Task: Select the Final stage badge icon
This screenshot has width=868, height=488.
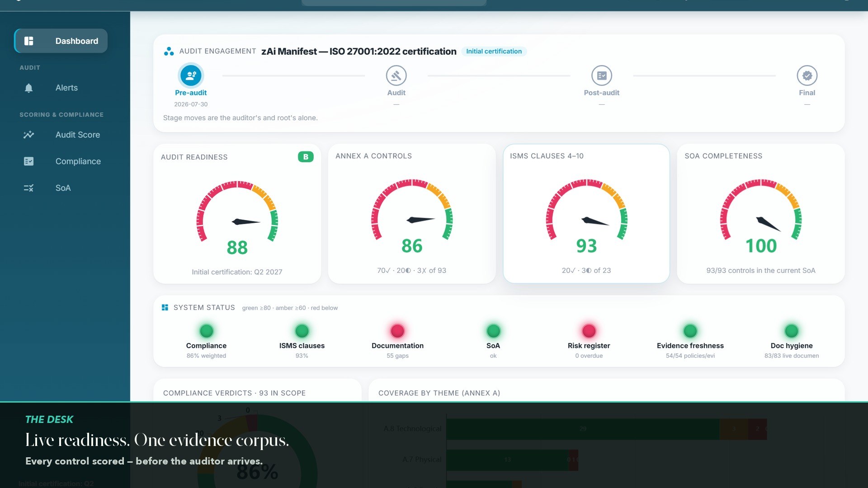Action: point(807,75)
